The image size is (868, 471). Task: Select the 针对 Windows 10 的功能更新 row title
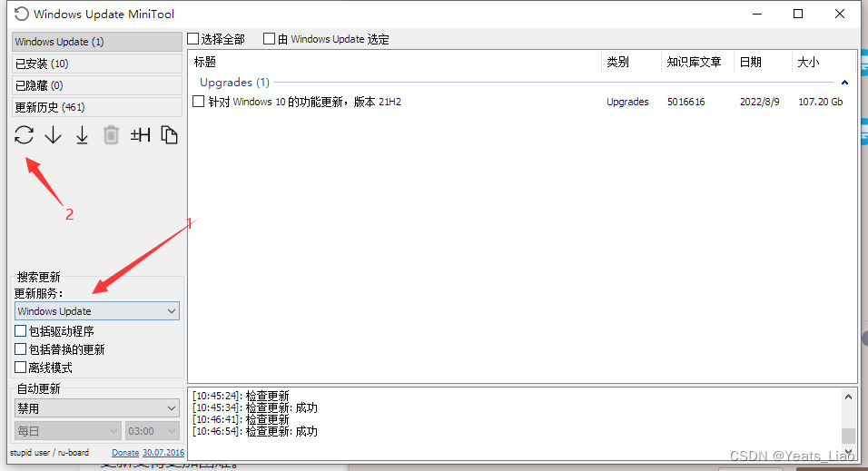pyautogui.click(x=304, y=102)
